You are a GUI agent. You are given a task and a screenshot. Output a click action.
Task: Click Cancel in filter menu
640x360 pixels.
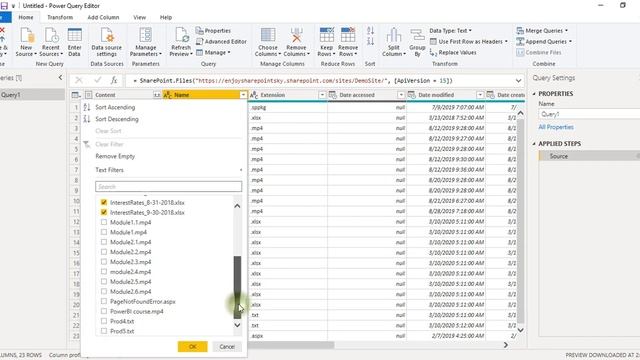click(227, 347)
